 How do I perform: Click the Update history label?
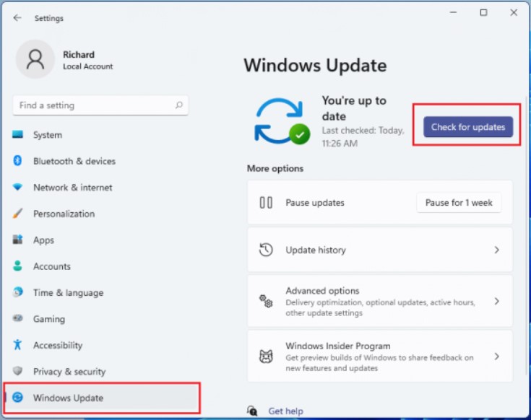coord(316,250)
